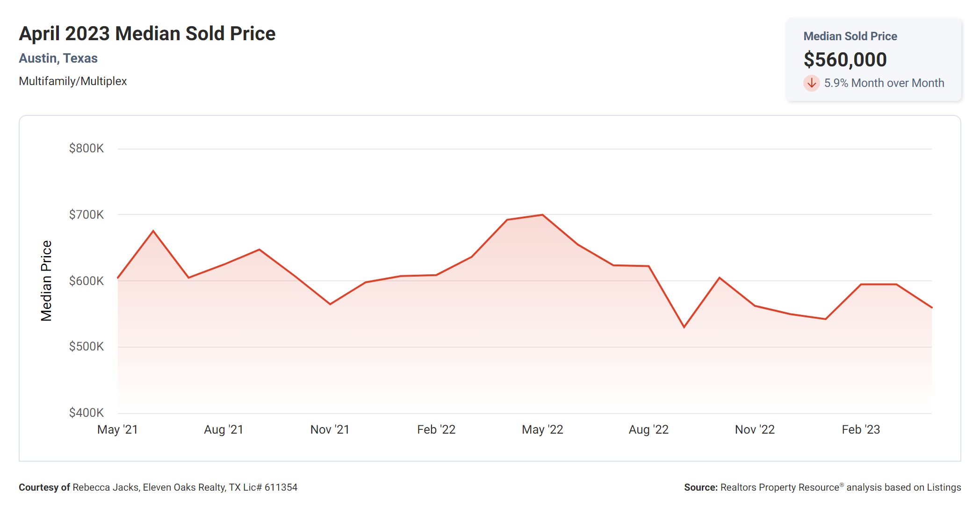The height and width of the screenshot is (514, 980).
Task: Select the Feb '23 x-axis label
Action: coord(861,430)
